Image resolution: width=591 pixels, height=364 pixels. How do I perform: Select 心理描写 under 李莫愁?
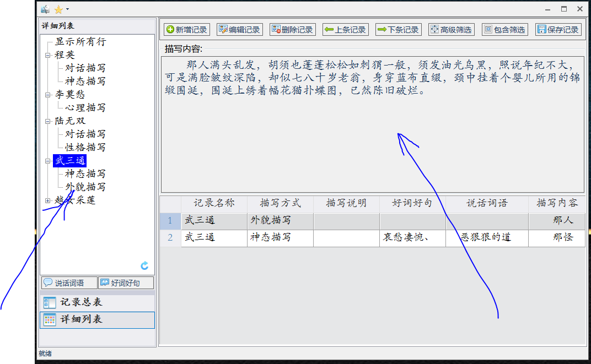click(x=85, y=107)
